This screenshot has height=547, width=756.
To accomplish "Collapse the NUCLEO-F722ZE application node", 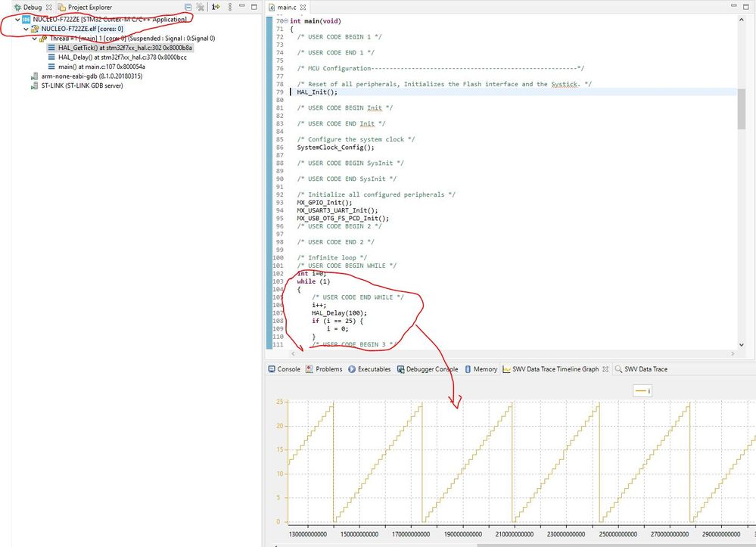I will pos(17,20).
